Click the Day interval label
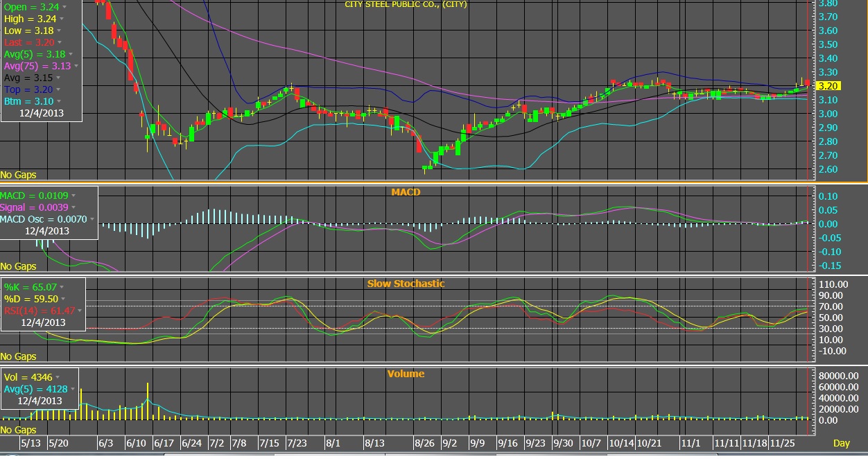The width and height of the screenshot is (868, 459). pos(841,443)
